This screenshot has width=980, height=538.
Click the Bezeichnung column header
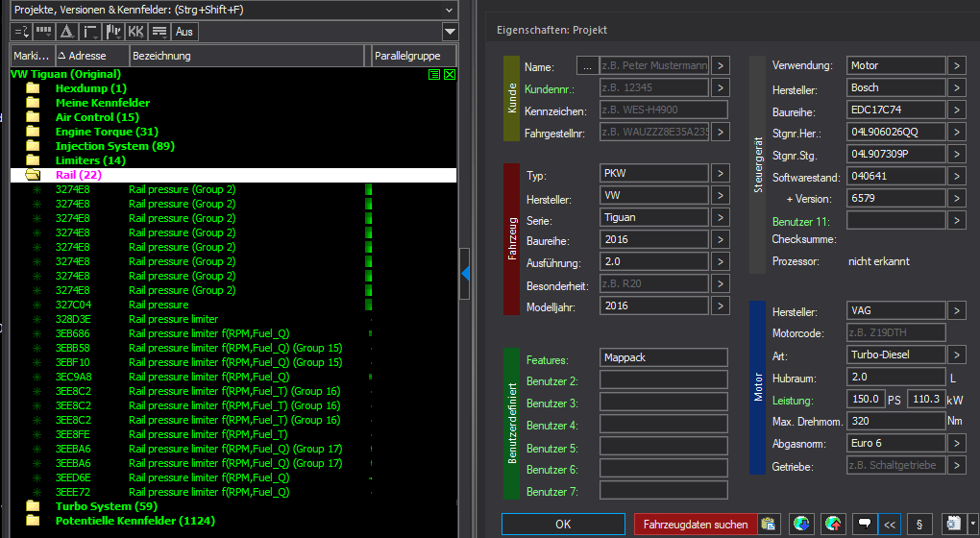point(161,56)
